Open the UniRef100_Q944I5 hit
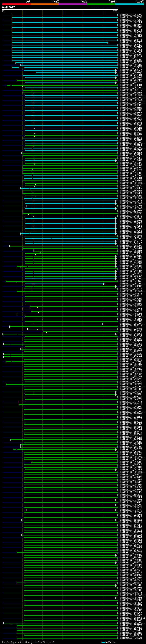 point(131,40)
